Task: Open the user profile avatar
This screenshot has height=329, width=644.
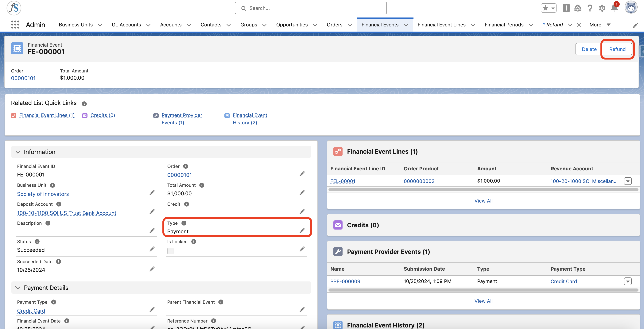Action: [x=631, y=7]
